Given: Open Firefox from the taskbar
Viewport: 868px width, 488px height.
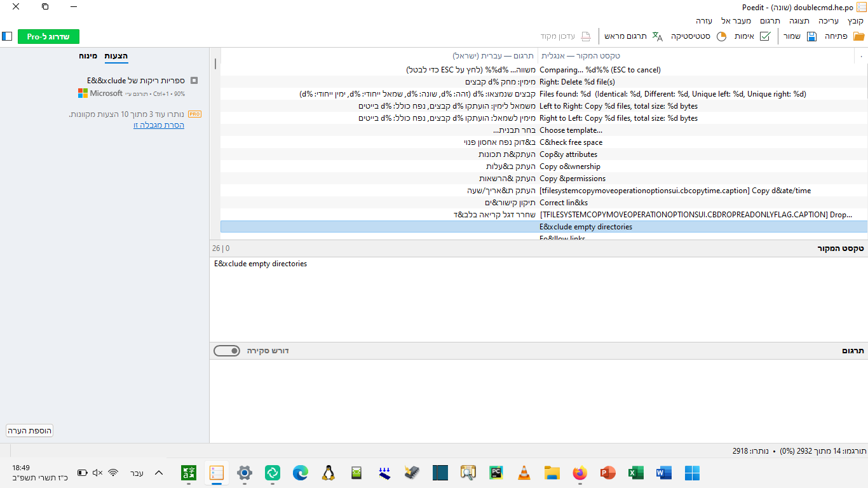Looking at the screenshot, I should click(x=580, y=473).
